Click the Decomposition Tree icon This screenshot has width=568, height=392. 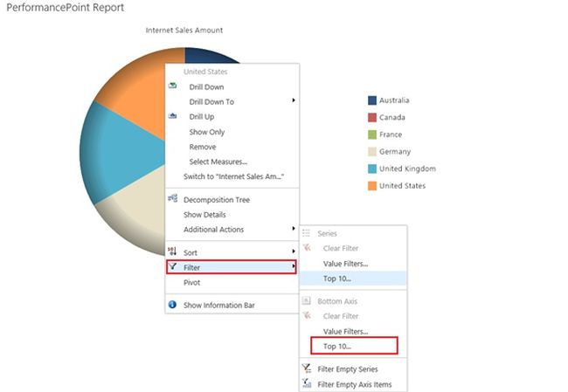coord(173,199)
